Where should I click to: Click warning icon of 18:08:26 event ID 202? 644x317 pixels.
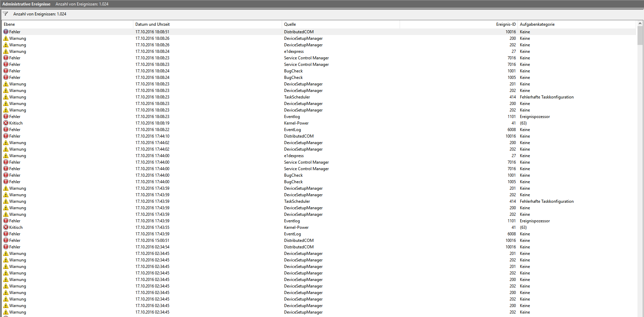[6, 45]
